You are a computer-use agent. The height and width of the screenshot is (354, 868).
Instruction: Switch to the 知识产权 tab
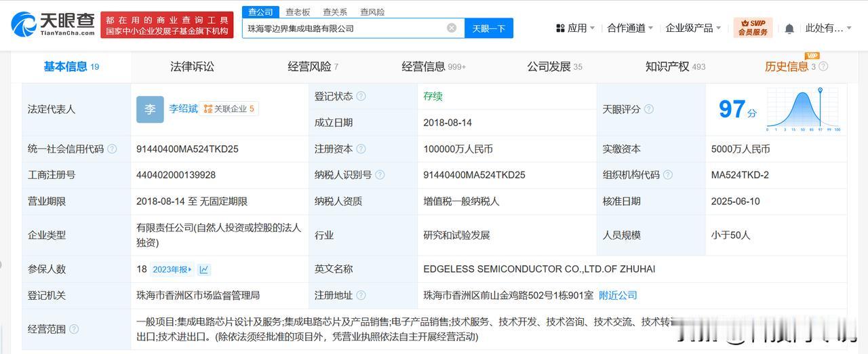(x=675, y=66)
